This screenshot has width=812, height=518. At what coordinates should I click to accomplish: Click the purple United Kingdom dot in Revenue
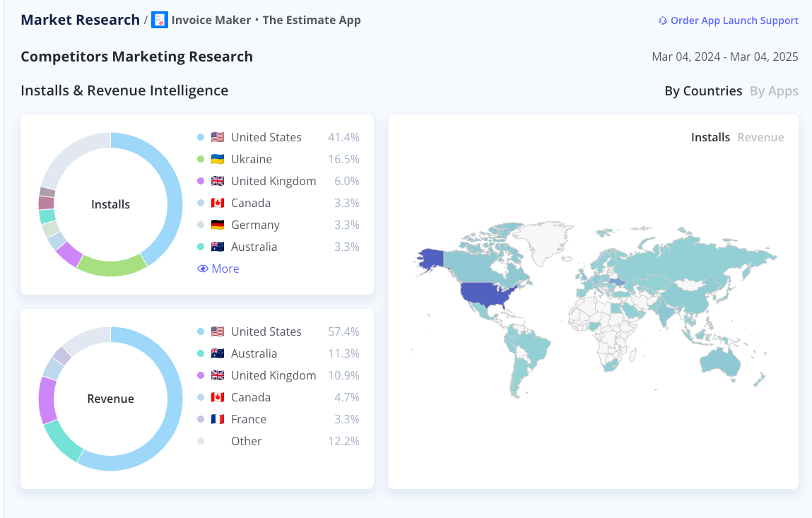point(201,375)
